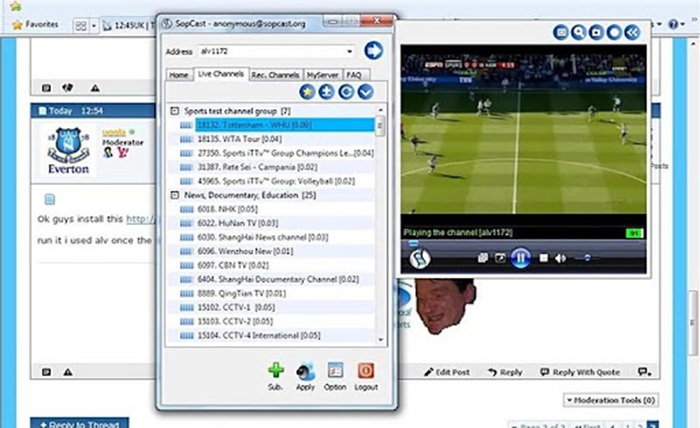Click the refresh channel list icon
Image resolution: width=700 pixels, height=428 pixels.
[x=346, y=92]
